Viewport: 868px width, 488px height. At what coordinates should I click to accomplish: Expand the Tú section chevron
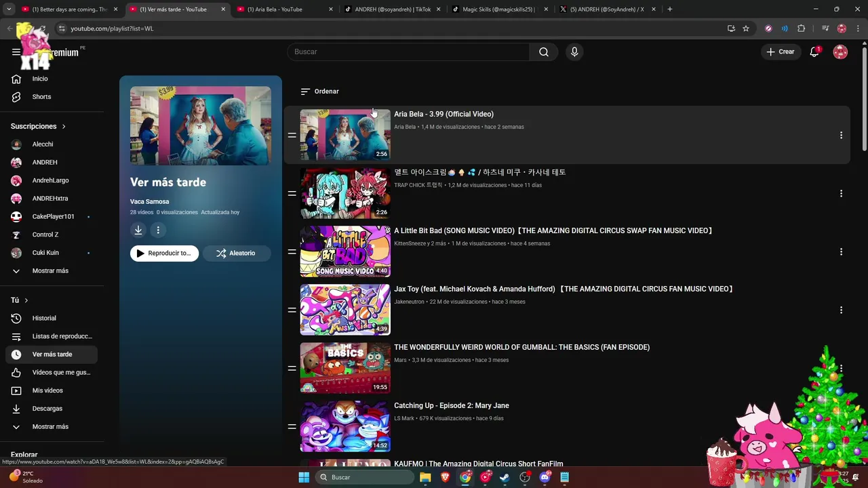pyautogui.click(x=26, y=300)
